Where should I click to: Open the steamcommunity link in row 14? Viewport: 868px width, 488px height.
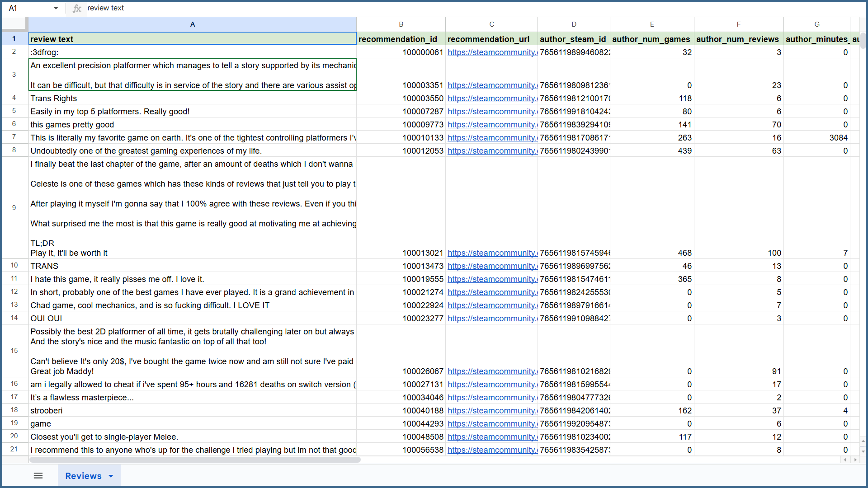coord(491,319)
